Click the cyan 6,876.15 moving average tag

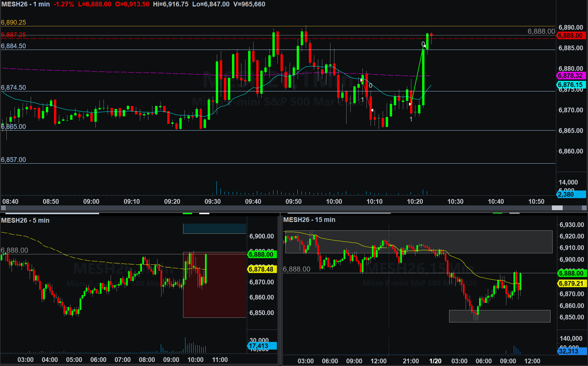[571, 85]
